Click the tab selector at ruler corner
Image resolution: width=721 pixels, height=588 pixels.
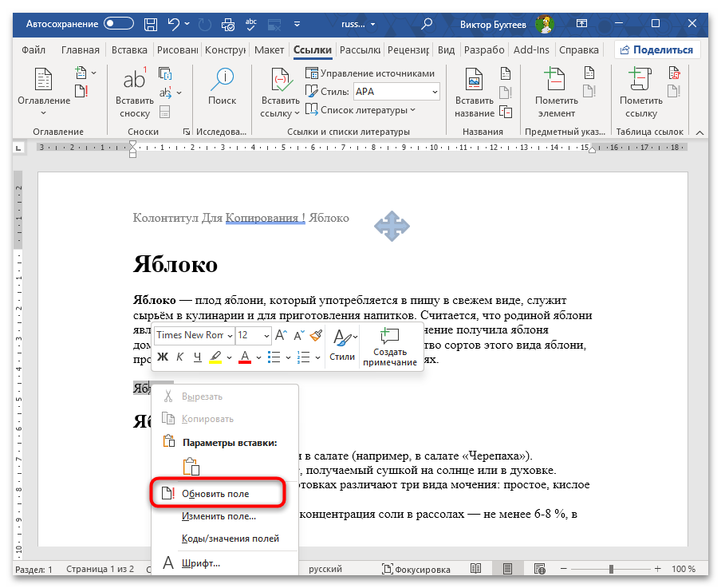(x=18, y=148)
